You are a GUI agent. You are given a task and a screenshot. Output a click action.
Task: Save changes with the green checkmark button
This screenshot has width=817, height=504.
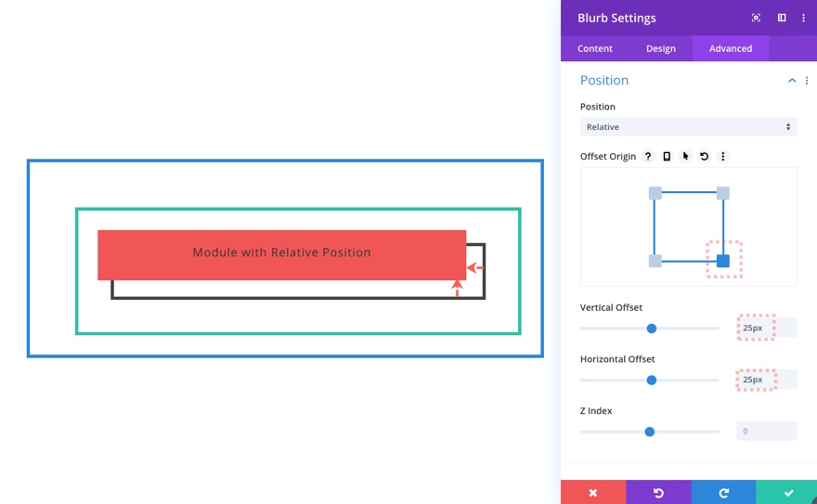click(787, 492)
